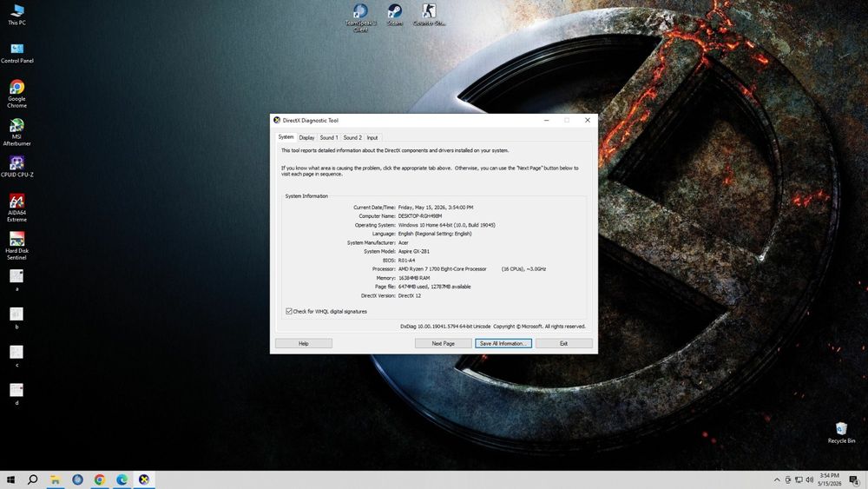Open taskbar search magnifier
Viewport: 868px width, 489px height.
coord(33,479)
